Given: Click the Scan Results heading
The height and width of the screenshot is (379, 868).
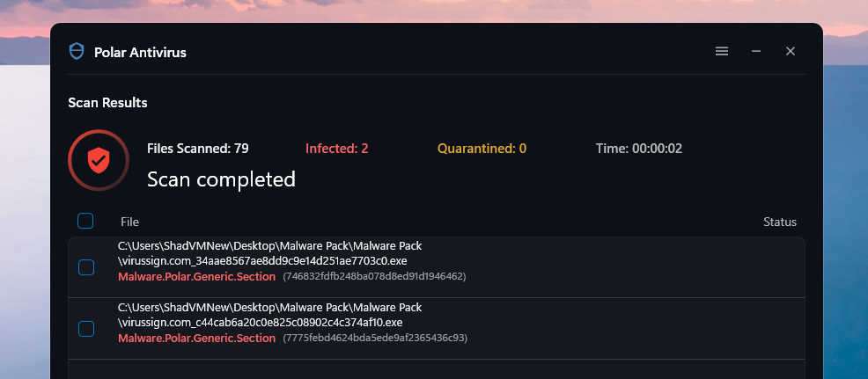Looking at the screenshot, I should [107, 103].
